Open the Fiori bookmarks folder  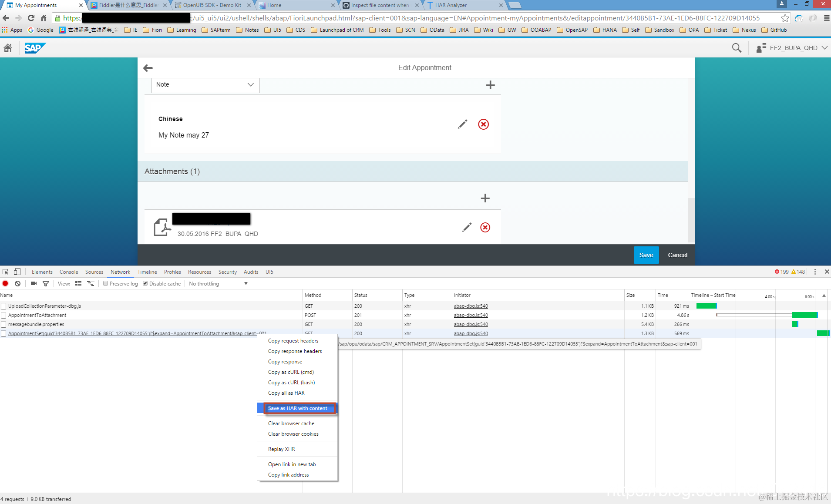(x=152, y=30)
